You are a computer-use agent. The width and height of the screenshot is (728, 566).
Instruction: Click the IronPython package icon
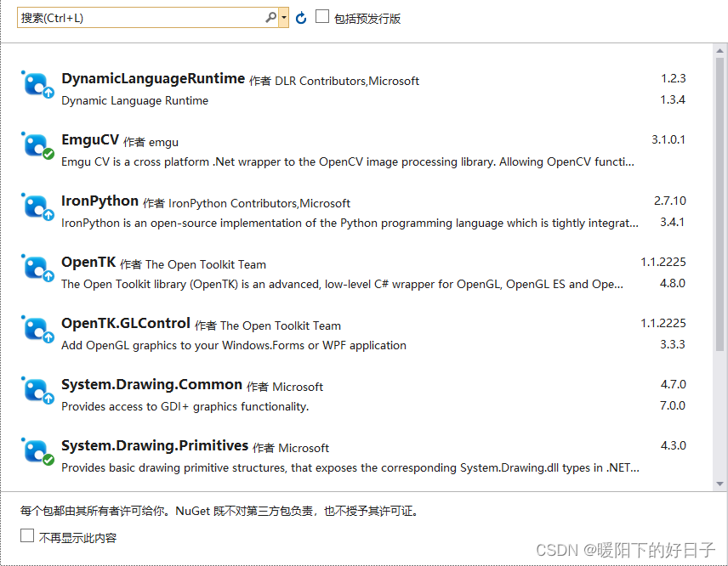(37, 207)
